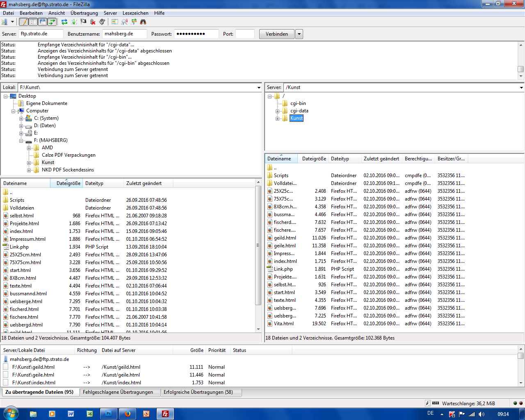
Task: Expand the D: (Daten) drive node
Action: point(21,126)
